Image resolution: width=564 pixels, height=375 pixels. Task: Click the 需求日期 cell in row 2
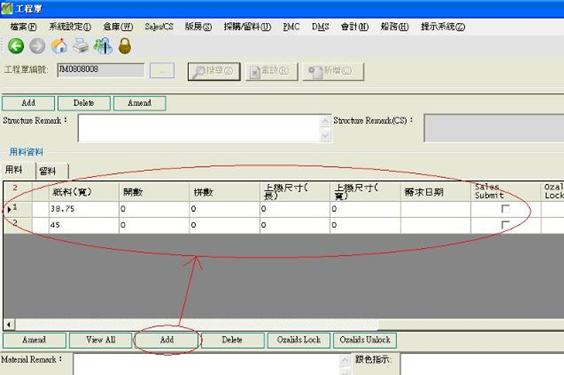436,225
